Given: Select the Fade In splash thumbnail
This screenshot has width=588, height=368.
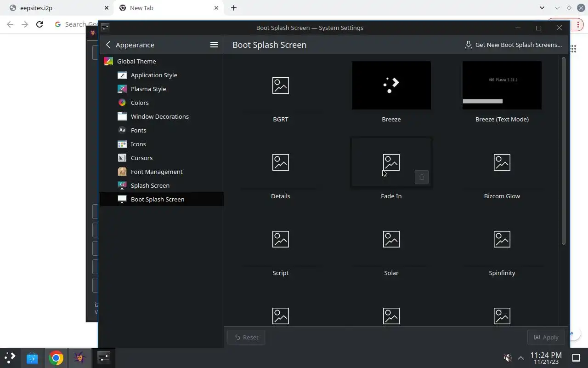Looking at the screenshot, I should [x=391, y=162].
